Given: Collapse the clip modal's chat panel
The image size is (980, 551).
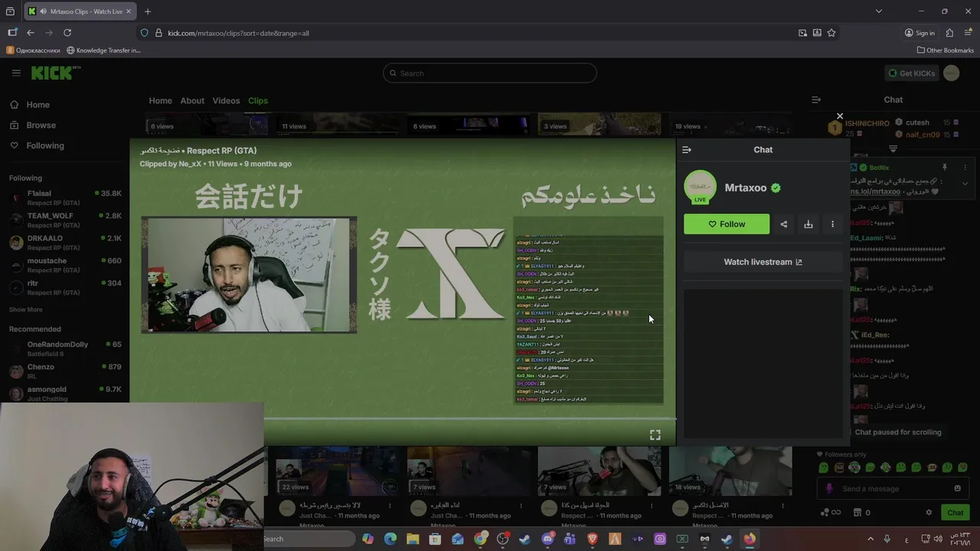Looking at the screenshot, I should 687,150.
